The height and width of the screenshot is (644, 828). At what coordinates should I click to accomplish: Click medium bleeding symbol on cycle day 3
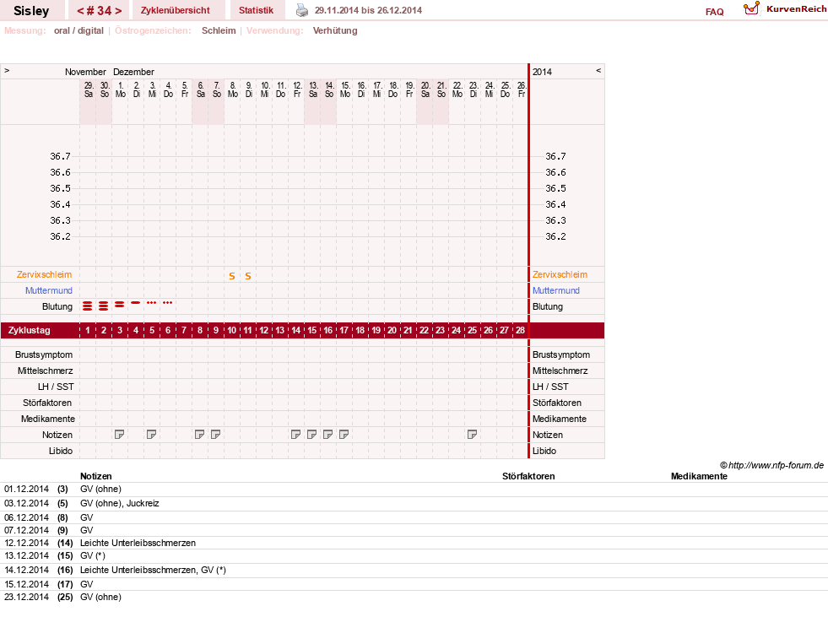[x=119, y=305]
